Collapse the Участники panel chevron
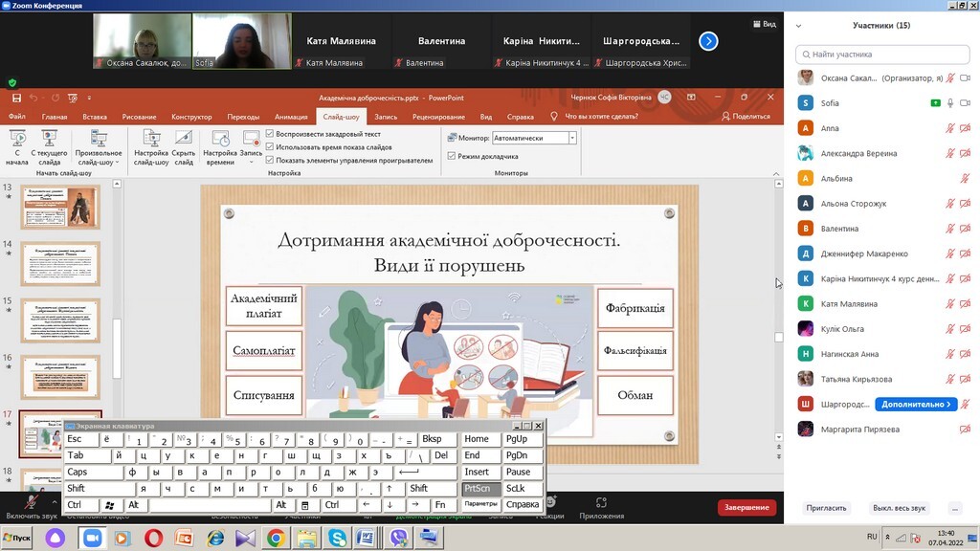The width and height of the screenshot is (980, 551). tap(798, 26)
